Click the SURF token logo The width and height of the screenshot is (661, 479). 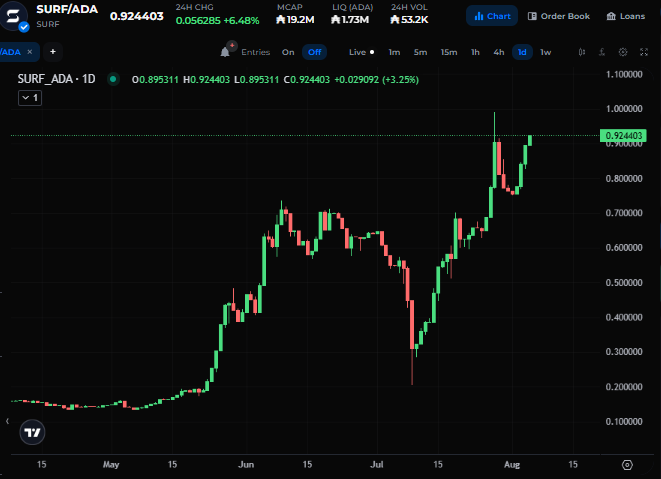13,16
